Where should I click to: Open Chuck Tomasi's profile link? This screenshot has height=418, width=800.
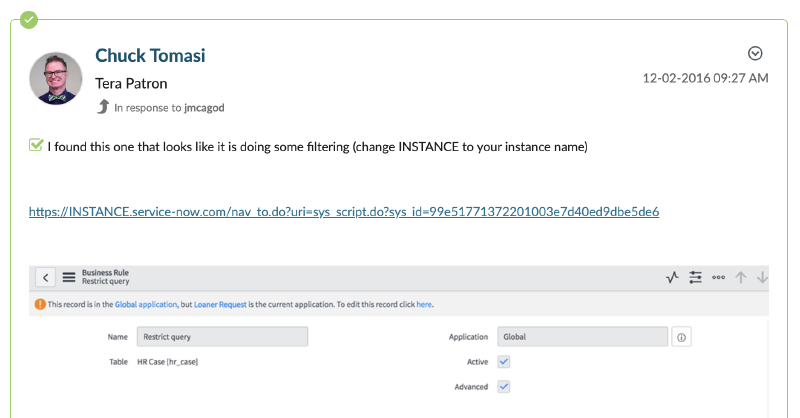150,55
